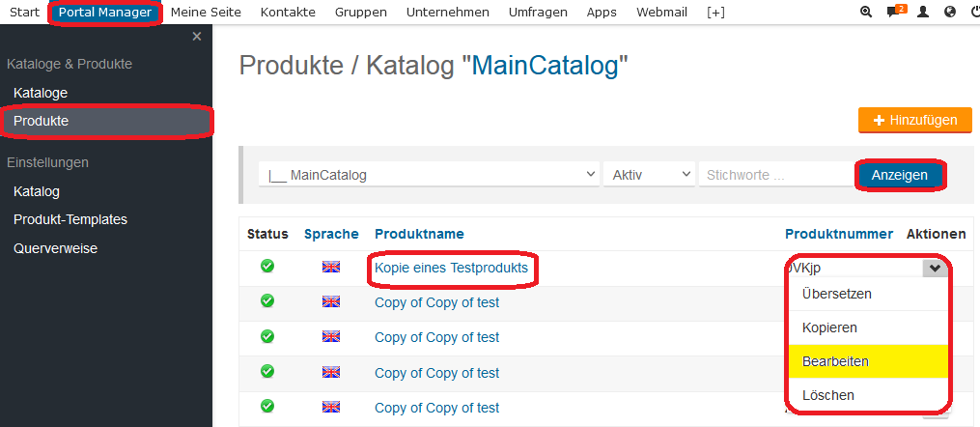Screen dimensions: 980x427
Task: Open Produkt-Templates in the sidebar
Action: point(70,219)
